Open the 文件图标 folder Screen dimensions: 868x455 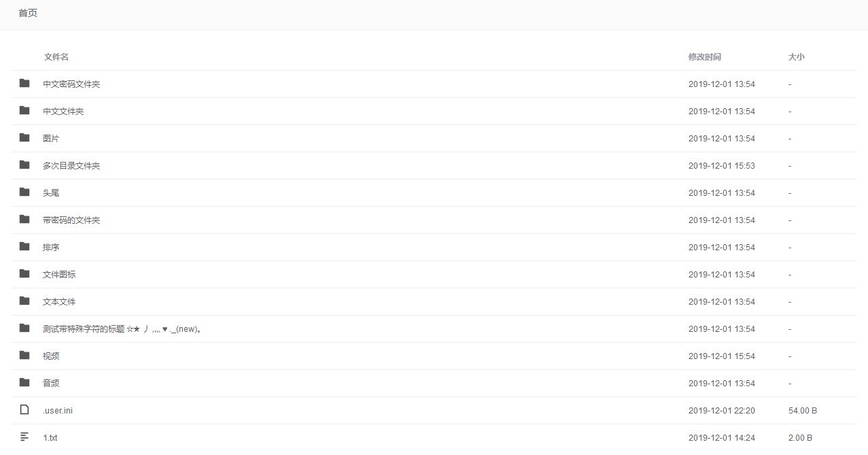click(59, 275)
